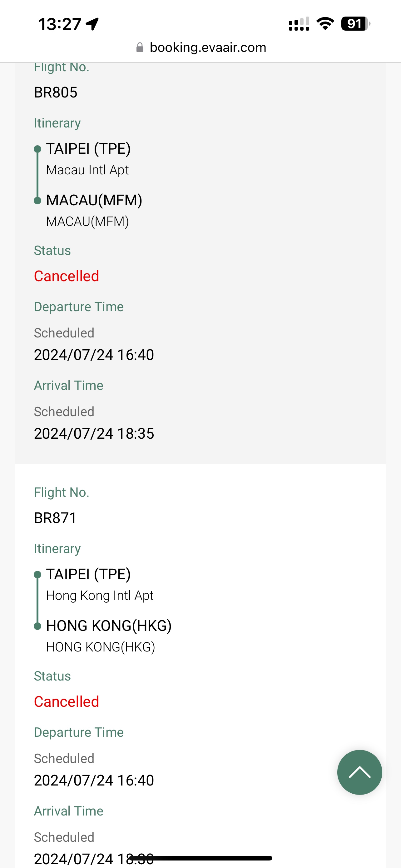Tap the green scroll-to-top arrow button
Viewport: 401px width, 868px height.
point(359,772)
